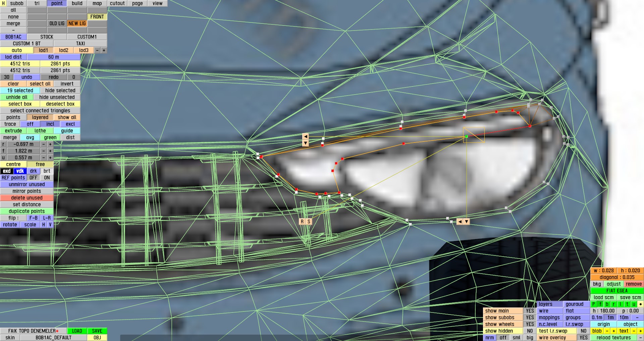
Task: Click the undo button
Action: (27, 77)
